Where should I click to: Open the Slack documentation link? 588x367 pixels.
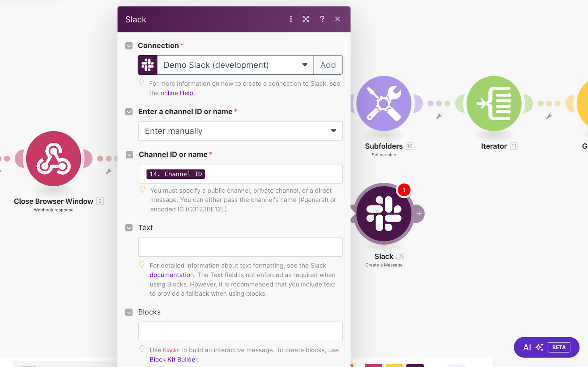coord(172,275)
